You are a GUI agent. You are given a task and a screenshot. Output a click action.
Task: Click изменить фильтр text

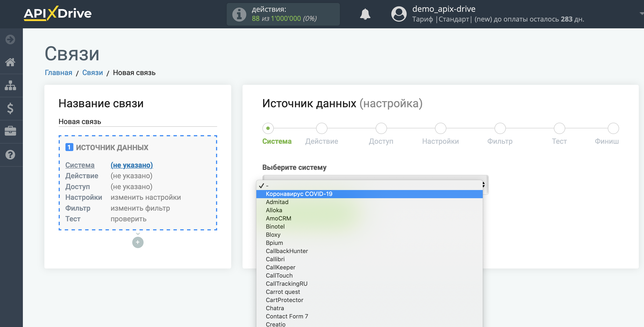[x=140, y=208]
